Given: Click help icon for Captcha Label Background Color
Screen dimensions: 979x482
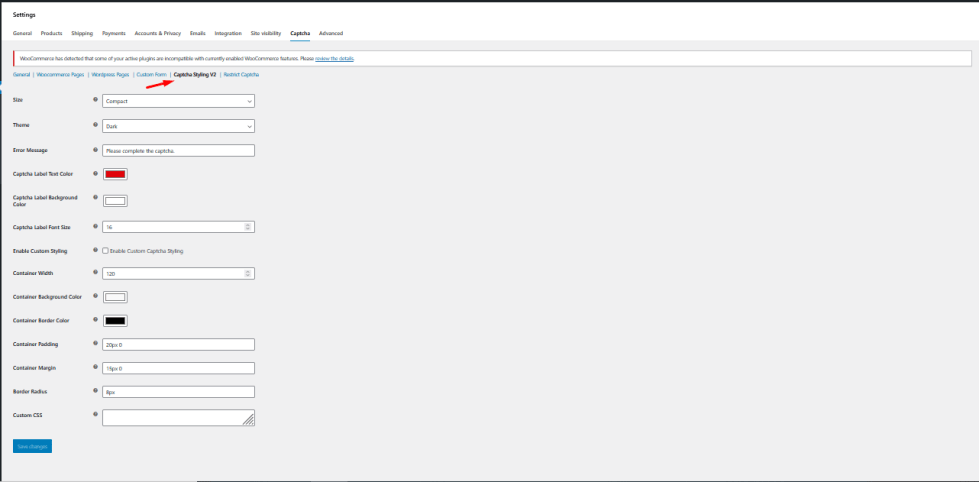Looking at the screenshot, I should [x=95, y=197].
